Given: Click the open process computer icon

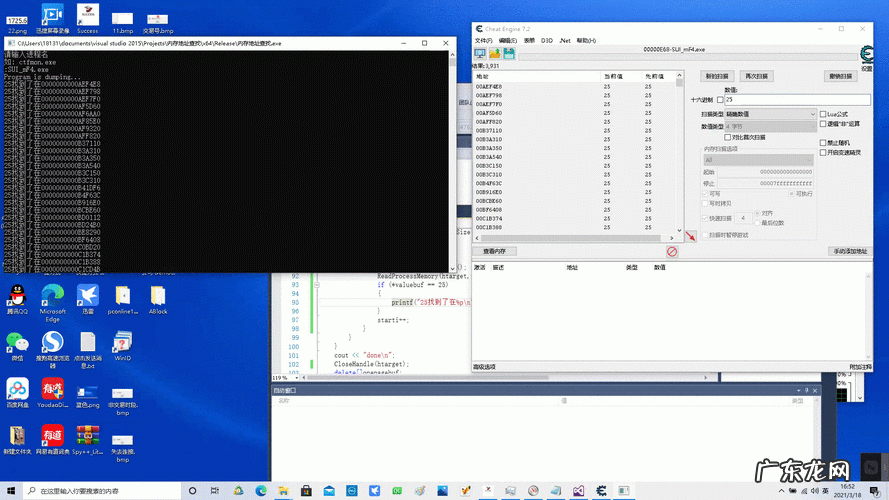Looking at the screenshot, I should click(x=480, y=53).
